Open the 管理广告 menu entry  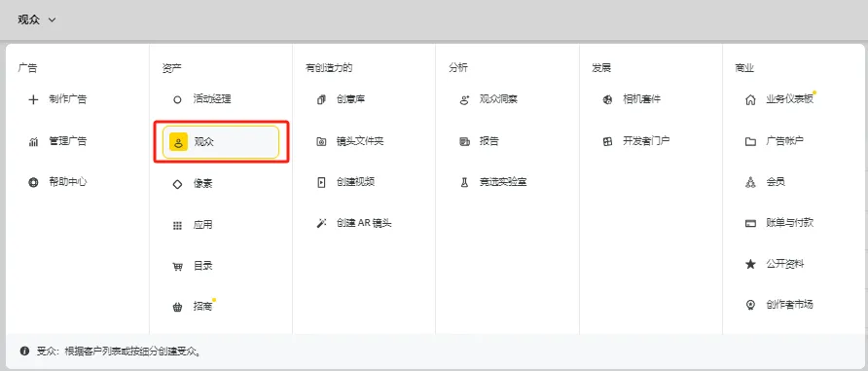[67, 141]
